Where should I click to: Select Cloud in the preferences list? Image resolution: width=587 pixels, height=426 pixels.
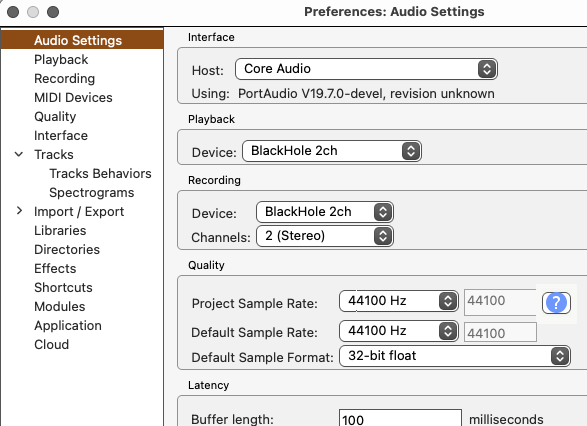pos(51,344)
